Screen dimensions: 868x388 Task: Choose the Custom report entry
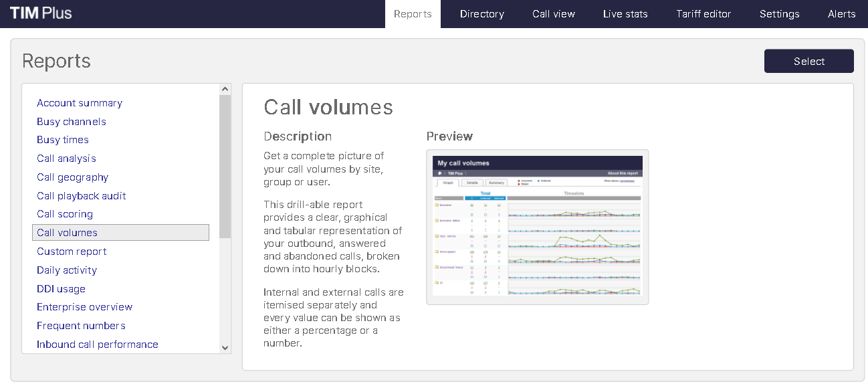(x=72, y=251)
